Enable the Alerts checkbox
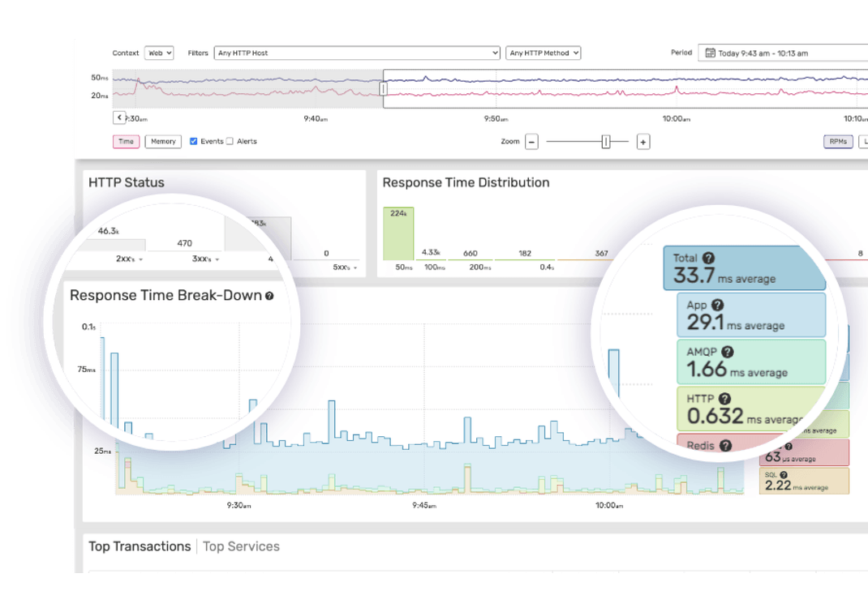Viewport: 868px width, 612px height. point(230,142)
